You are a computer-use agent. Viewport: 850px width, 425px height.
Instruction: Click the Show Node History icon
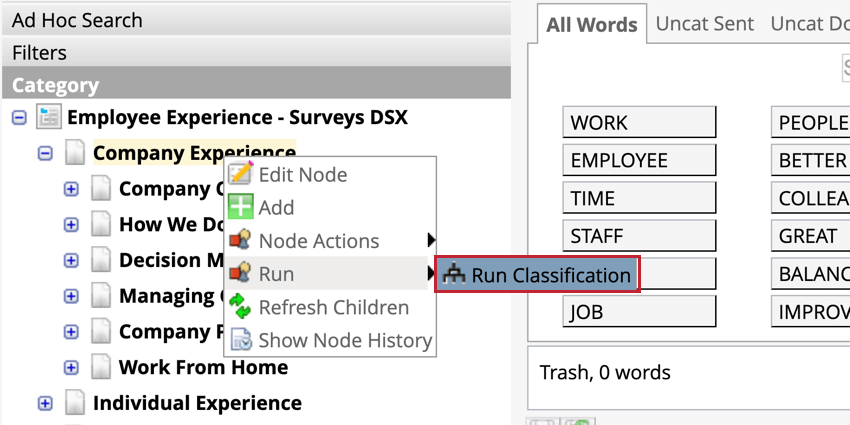[x=241, y=340]
